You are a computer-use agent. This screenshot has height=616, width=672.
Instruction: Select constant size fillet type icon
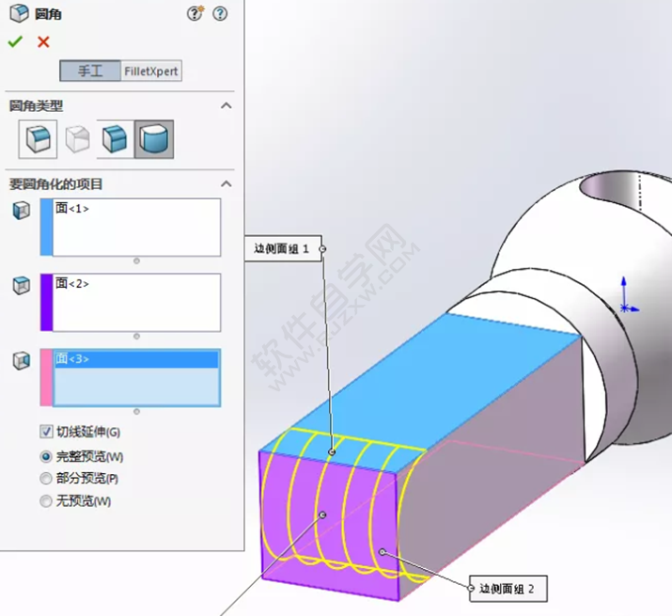(x=38, y=139)
